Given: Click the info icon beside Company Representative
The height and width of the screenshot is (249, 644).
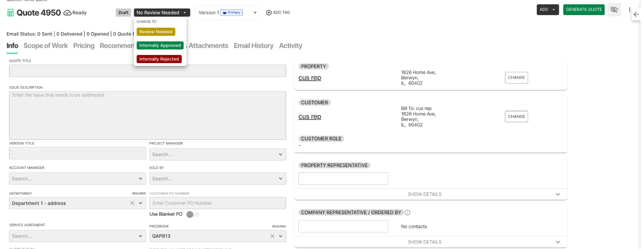Looking at the screenshot, I should click(408, 213).
